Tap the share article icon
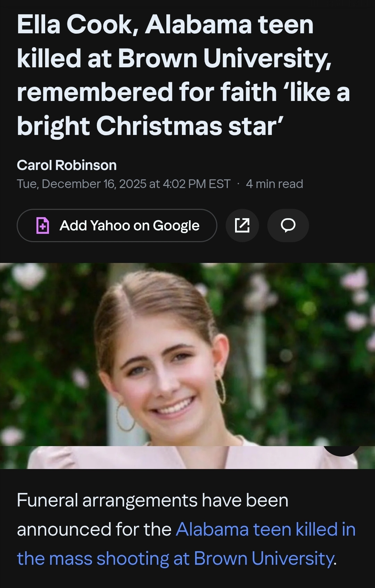This screenshot has height=588, width=375. tap(242, 225)
